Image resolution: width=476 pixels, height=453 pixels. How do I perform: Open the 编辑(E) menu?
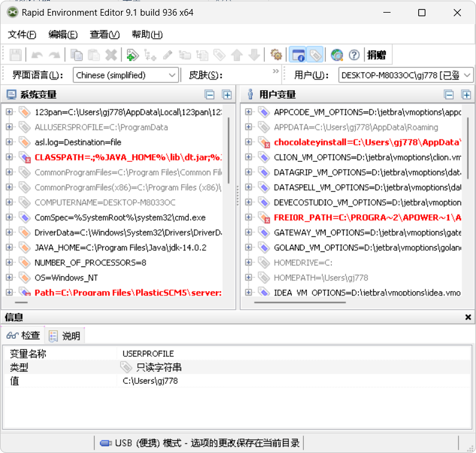[x=63, y=34]
